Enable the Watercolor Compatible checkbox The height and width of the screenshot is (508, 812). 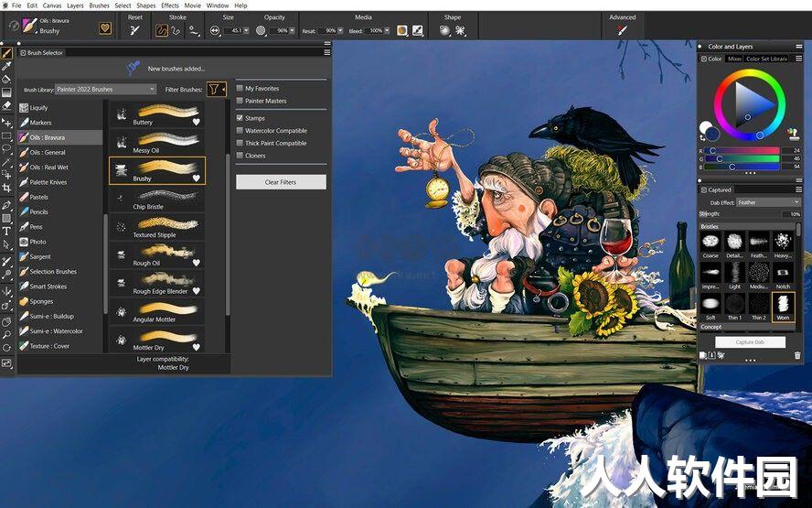240,130
